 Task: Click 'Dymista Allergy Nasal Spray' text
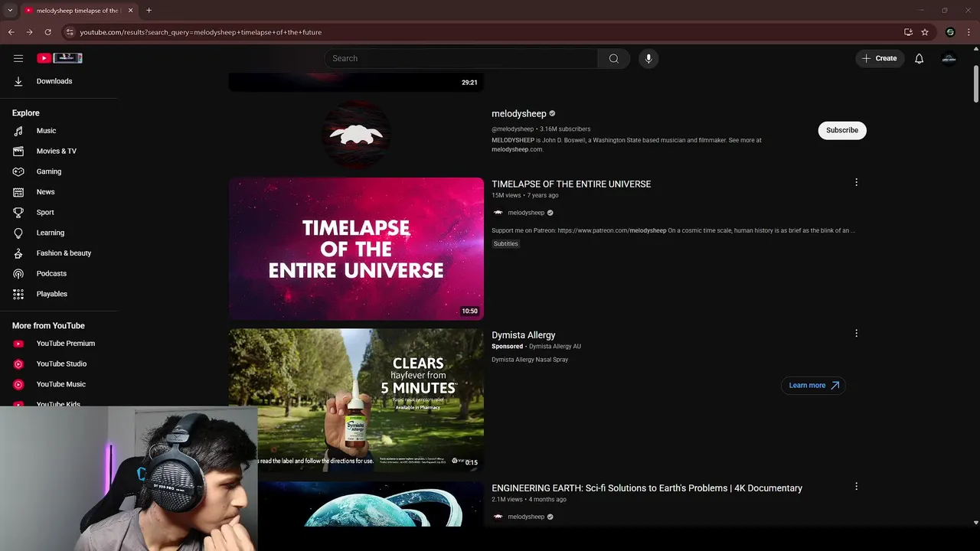tap(530, 360)
